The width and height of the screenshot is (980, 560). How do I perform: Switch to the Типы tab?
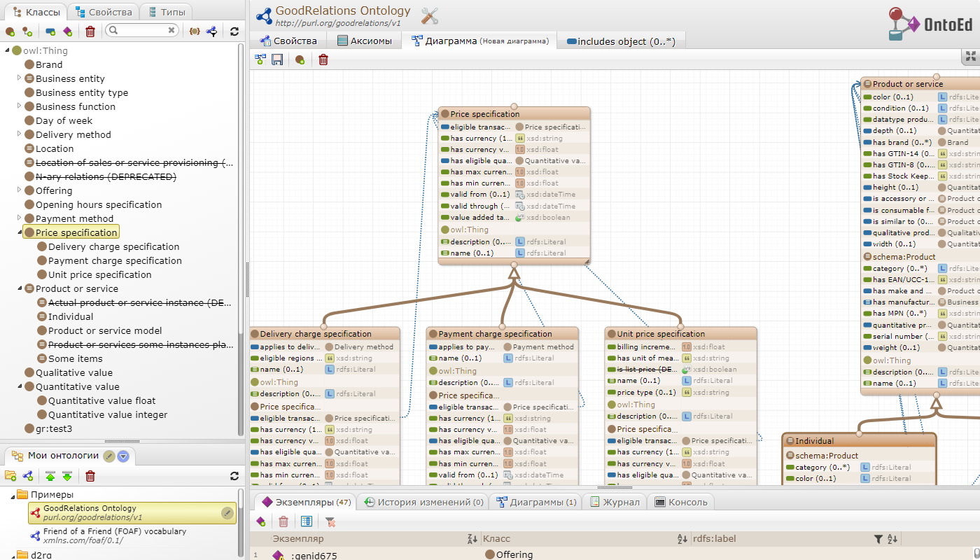(167, 12)
